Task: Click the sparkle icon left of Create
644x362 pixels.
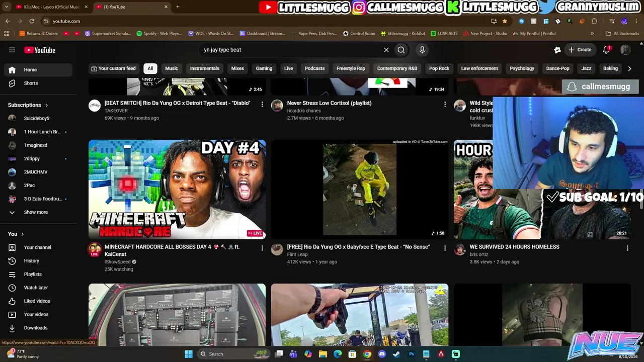Action: pyautogui.click(x=557, y=50)
